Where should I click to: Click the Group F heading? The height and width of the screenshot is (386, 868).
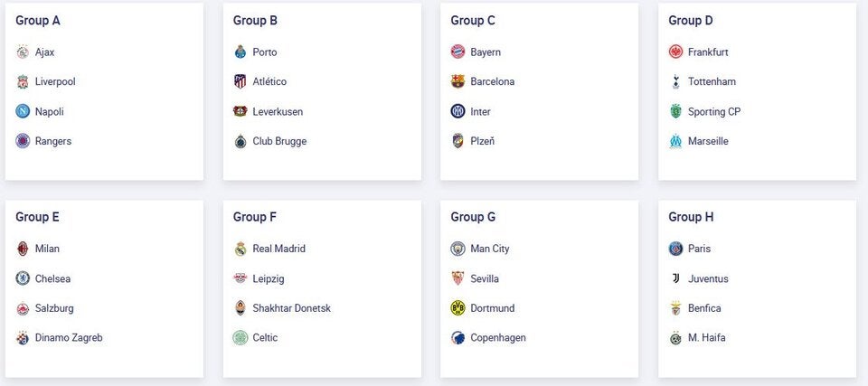(x=255, y=217)
